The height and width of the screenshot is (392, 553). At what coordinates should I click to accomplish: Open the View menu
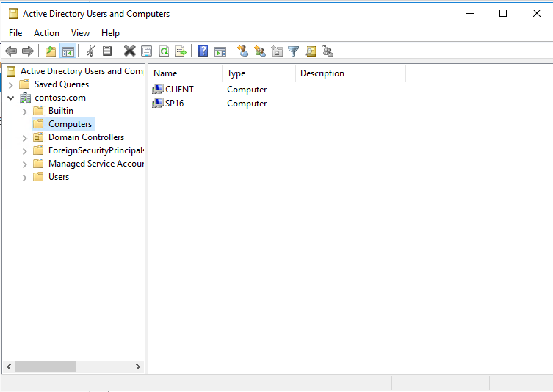(80, 33)
